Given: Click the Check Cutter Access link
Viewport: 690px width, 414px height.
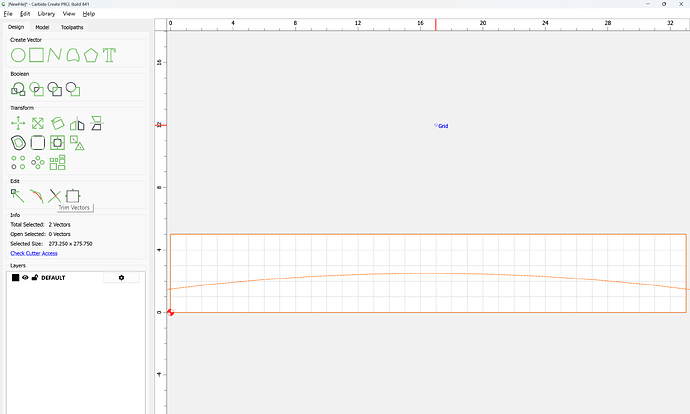Looking at the screenshot, I should (x=34, y=253).
